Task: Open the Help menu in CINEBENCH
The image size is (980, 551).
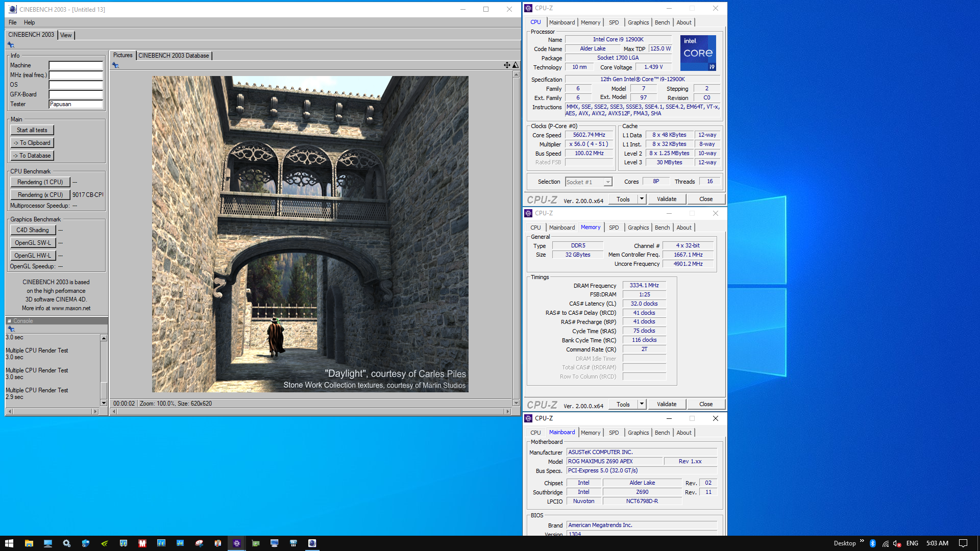Action: pyautogui.click(x=29, y=22)
